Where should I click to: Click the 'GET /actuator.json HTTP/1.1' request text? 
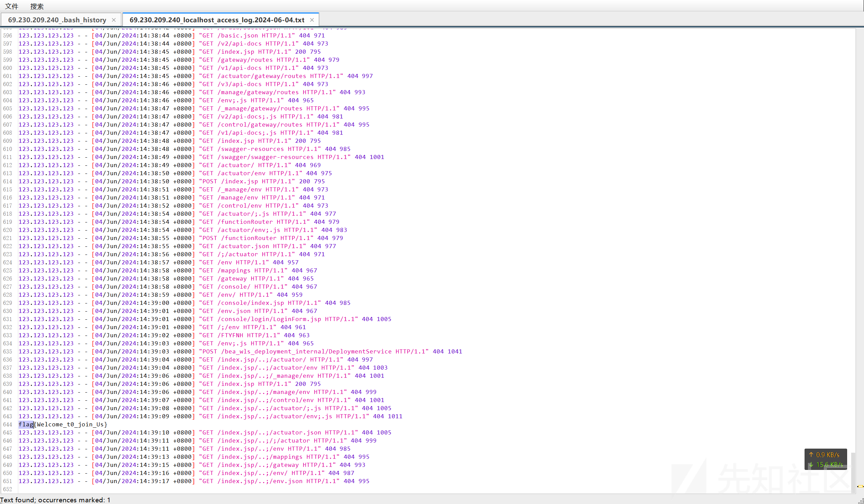coord(253,246)
